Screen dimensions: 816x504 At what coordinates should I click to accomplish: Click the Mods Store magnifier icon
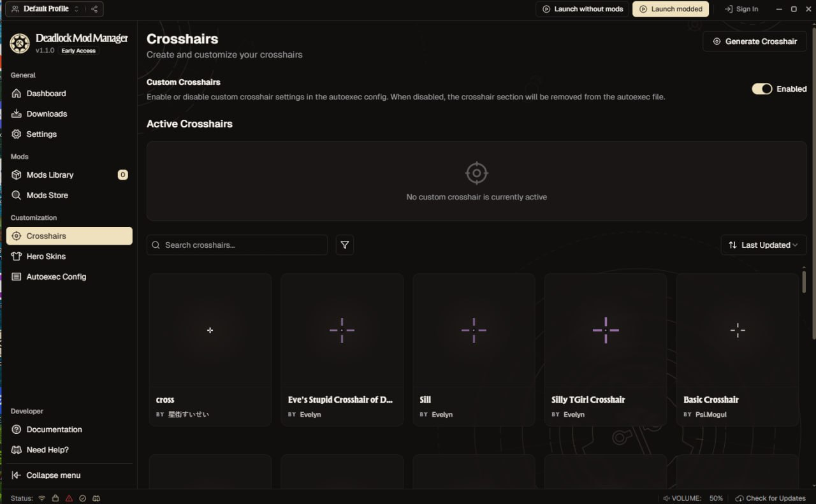click(17, 196)
